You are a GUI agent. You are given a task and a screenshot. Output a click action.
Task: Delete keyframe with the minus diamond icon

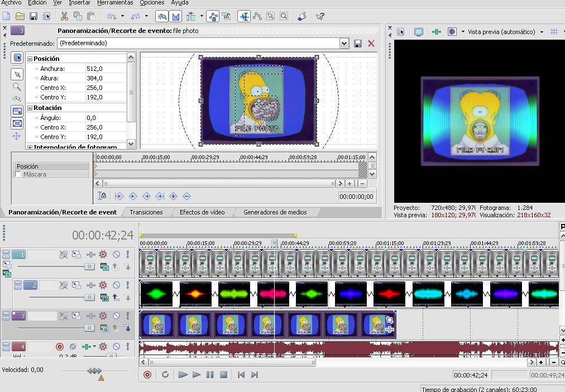click(x=186, y=197)
